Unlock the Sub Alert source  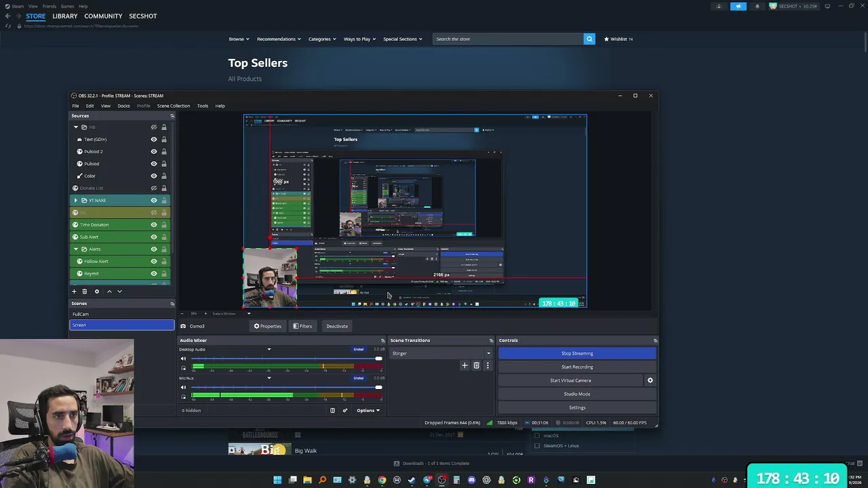point(163,237)
